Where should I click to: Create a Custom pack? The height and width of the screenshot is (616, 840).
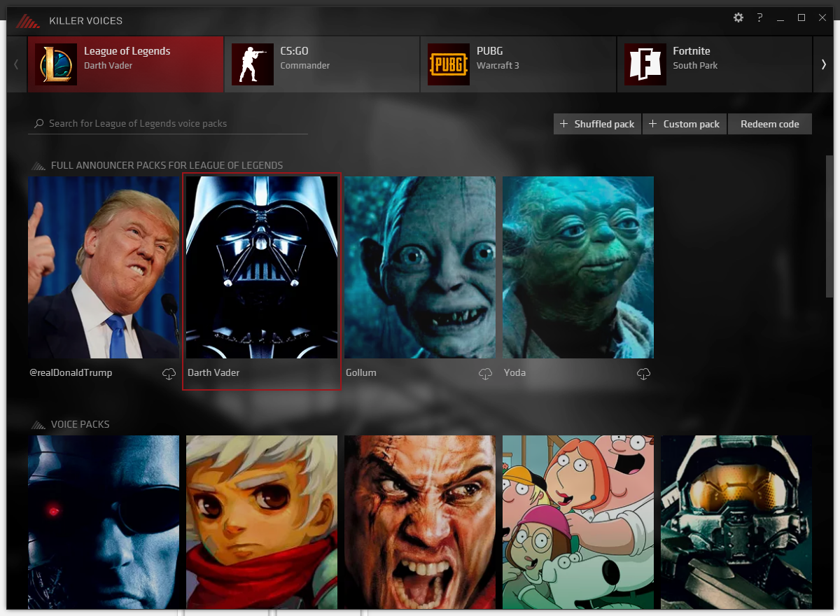point(685,124)
